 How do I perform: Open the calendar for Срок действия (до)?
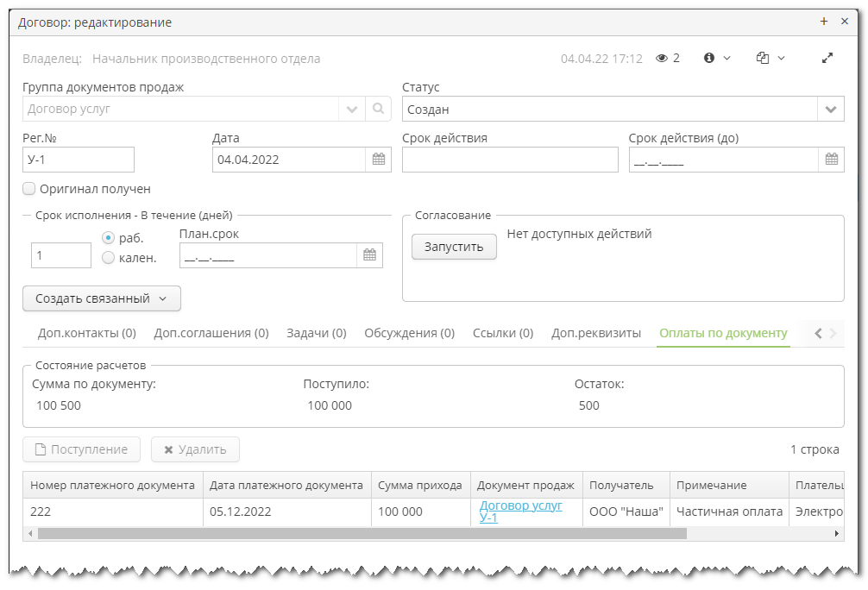[x=831, y=159]
